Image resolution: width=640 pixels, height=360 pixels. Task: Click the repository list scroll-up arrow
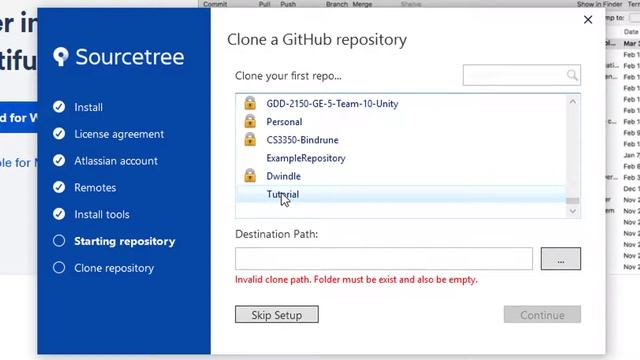point(573,101)
